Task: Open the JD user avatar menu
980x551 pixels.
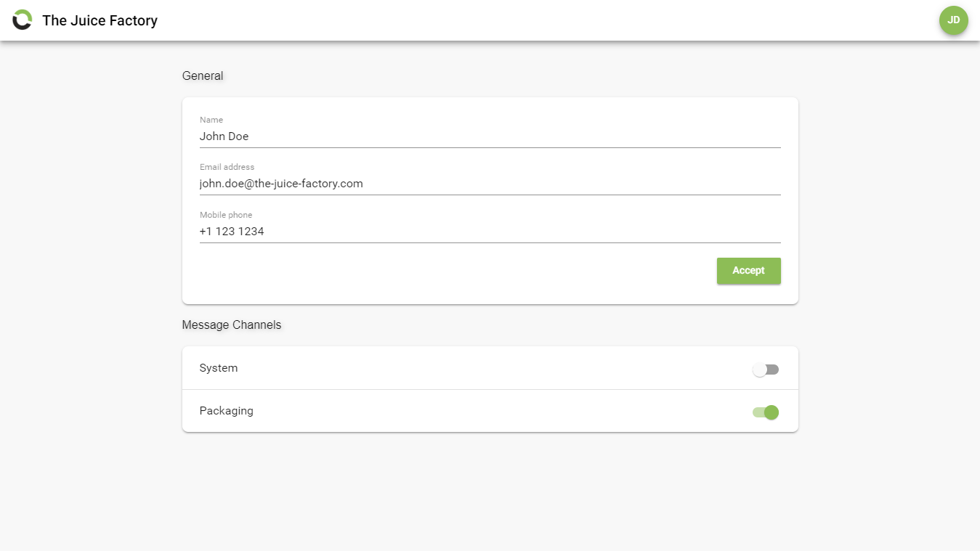Action: coord(953,20)
